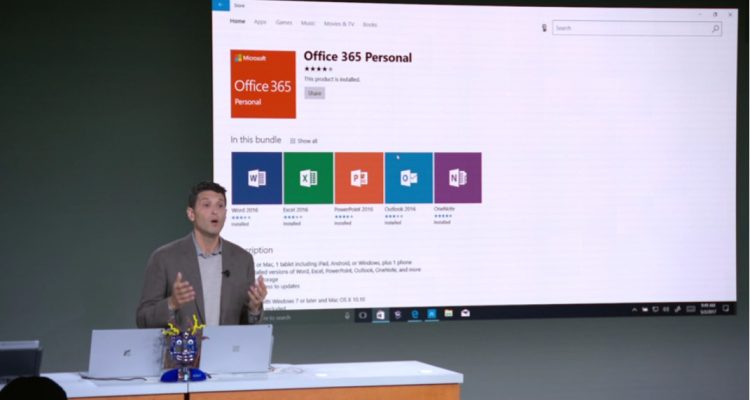750x400 pixels.
Task: Expand hidden system tray icons
Action: pyautogui.click(x=634, y=310)
